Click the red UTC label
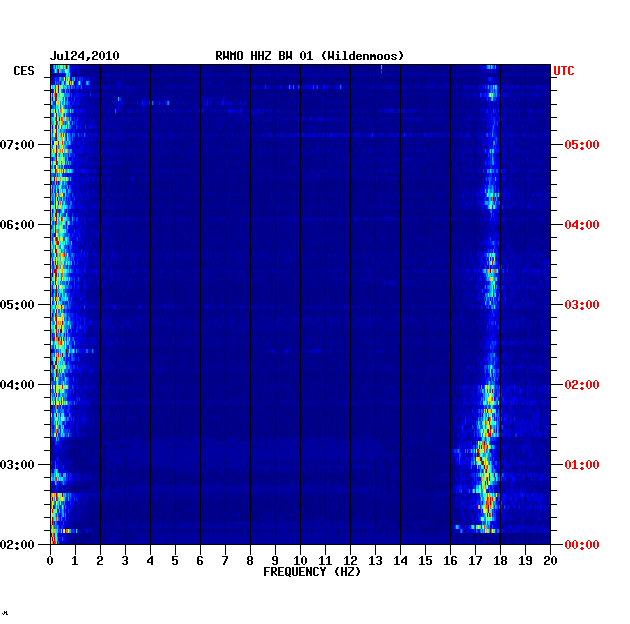This screenshot has width=630, height=624. tap(564, 71)
